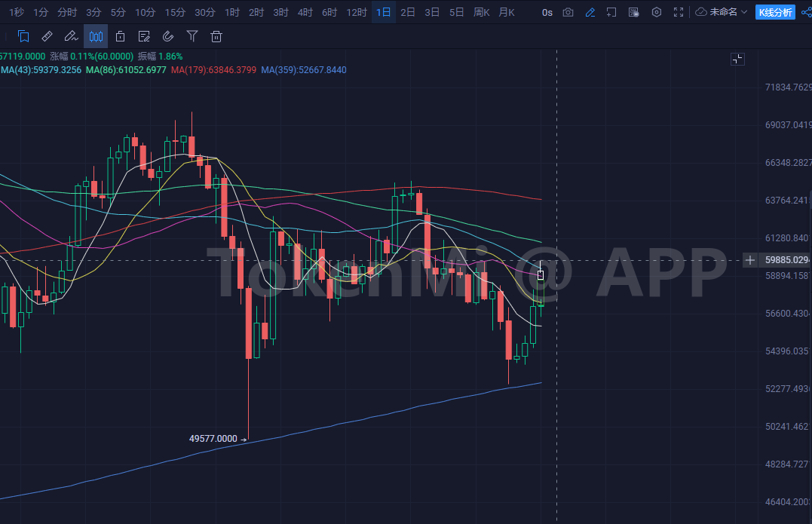Click the K线分析 button
The height and width of the screenshot is (524, 812).
coord(775,12)
